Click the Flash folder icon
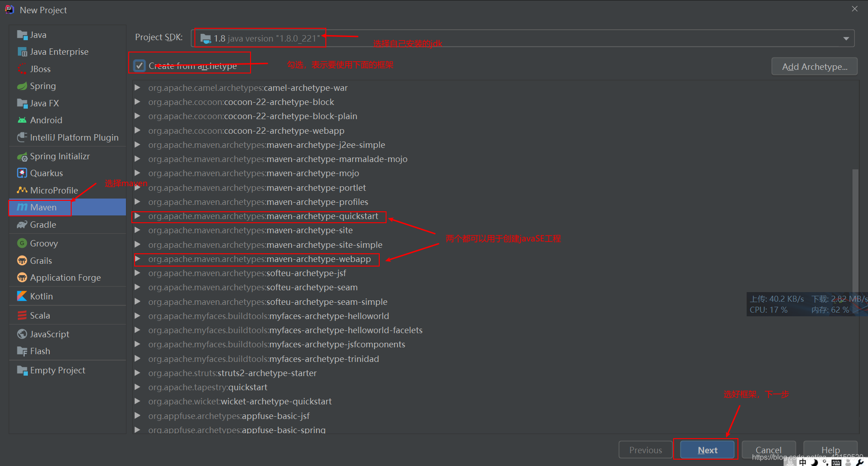This screenshot has width=868, height=466. click(22, 351)
